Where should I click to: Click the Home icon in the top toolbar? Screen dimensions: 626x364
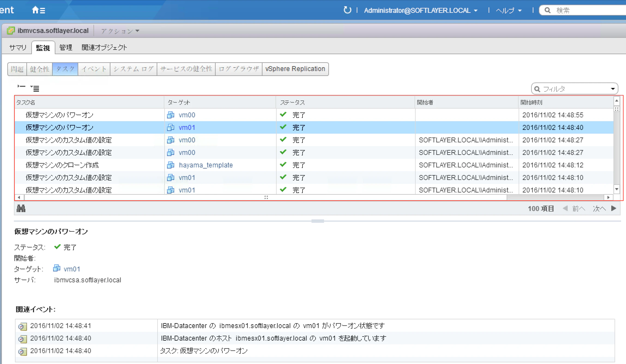tap(36, 10)
